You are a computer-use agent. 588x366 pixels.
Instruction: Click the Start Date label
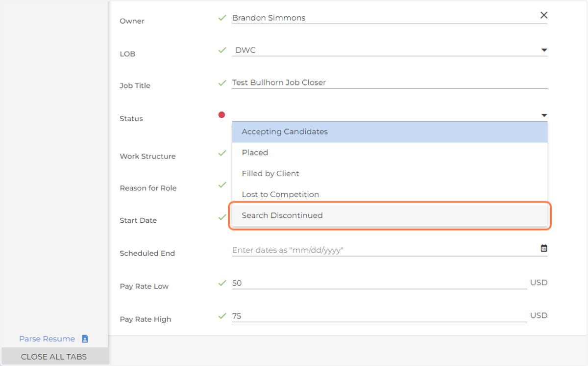138,221
